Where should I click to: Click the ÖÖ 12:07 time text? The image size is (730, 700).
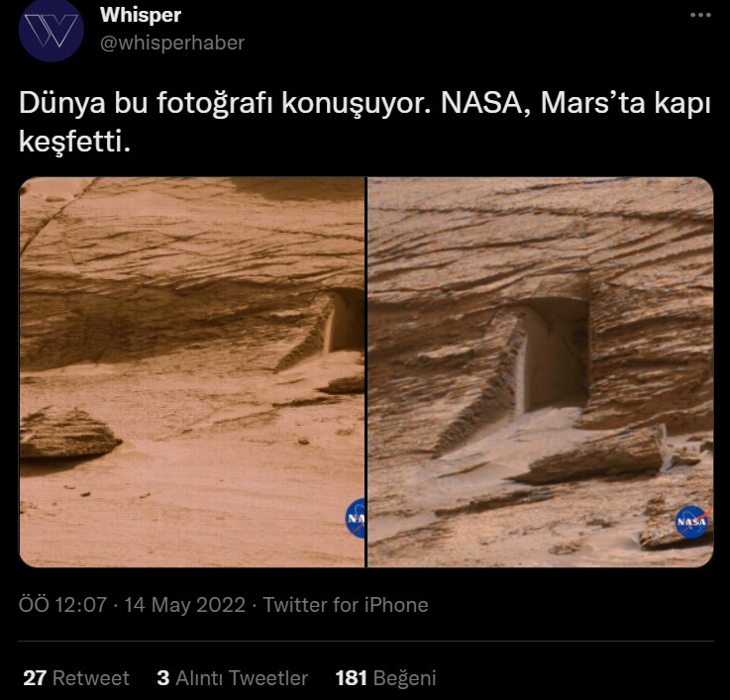click(x=62, y=604)
